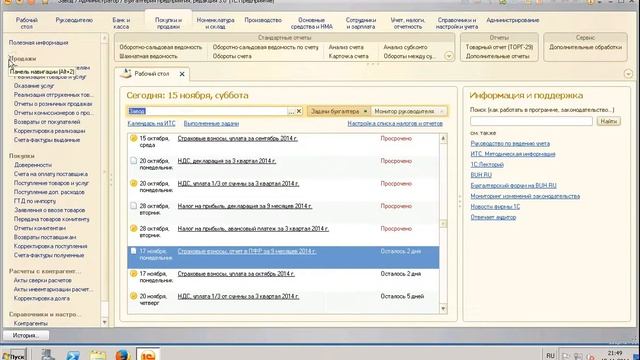Viewport: 640px width, 360px height.
Task: Open Оборотно-сальдовая ведомость по счету report
Action: 265,47
